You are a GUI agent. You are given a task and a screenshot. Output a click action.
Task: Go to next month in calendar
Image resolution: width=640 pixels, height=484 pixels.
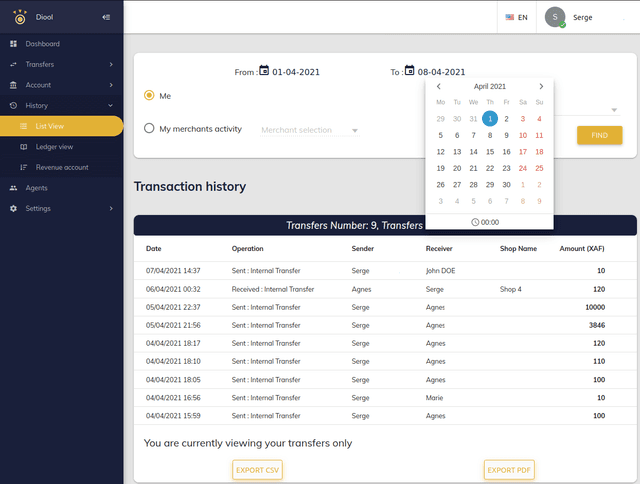pos(541,86)
